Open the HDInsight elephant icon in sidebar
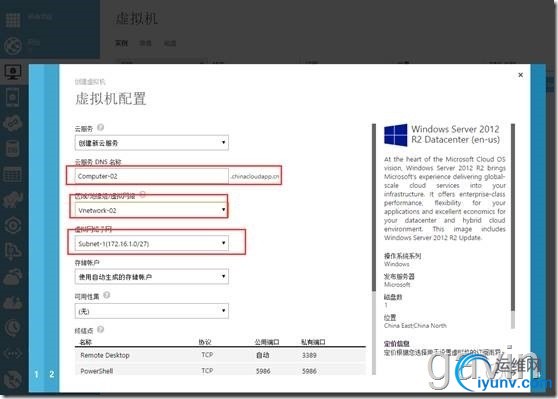Screen dimensions: 558x399 click(x=13, y=200)
